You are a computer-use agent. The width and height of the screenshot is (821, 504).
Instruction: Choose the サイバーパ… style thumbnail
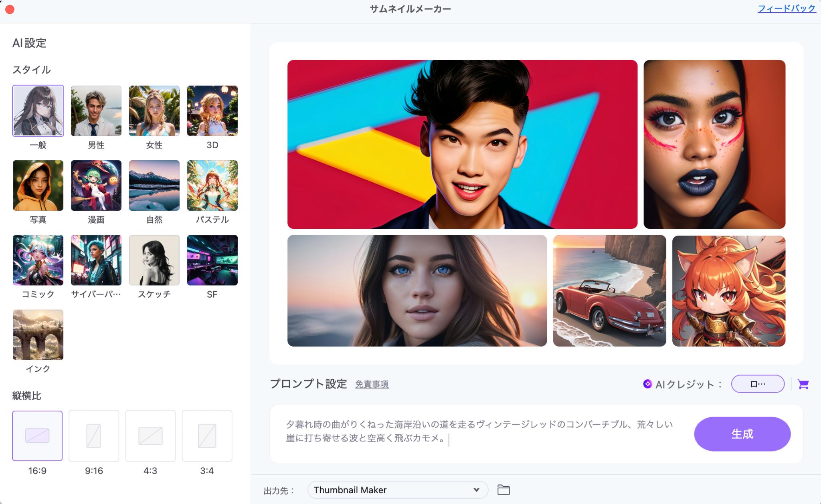coord(96,260)
